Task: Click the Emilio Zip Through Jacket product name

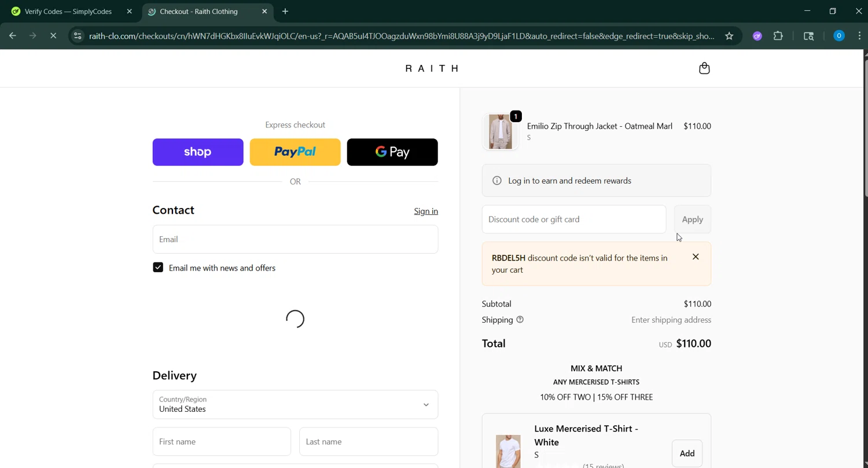Action: pyautogui.click(x=599, y=126)
